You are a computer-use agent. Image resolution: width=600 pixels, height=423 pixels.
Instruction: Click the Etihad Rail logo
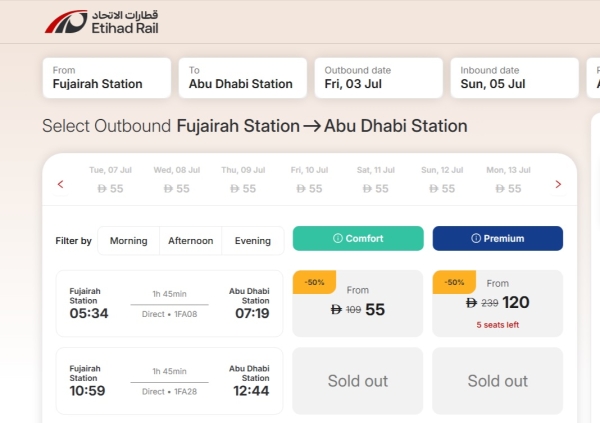pyautogui.click(x=101, y=22)
